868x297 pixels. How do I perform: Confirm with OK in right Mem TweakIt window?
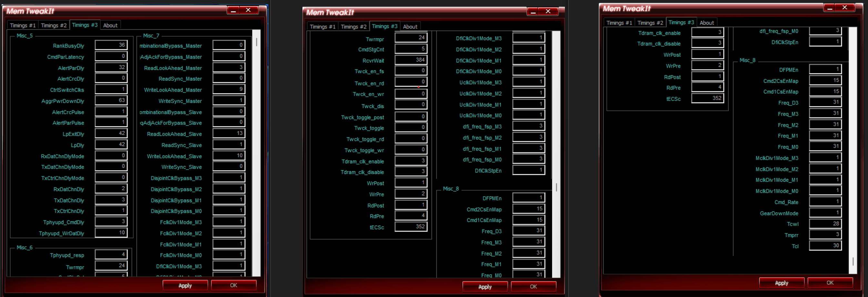pyautogui.click(x=830, y=283)
